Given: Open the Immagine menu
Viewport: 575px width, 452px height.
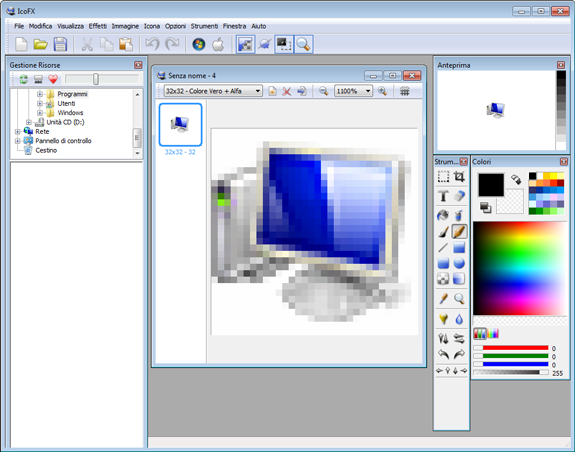Looking at the screenshot, I should click(x=125, y=26).
